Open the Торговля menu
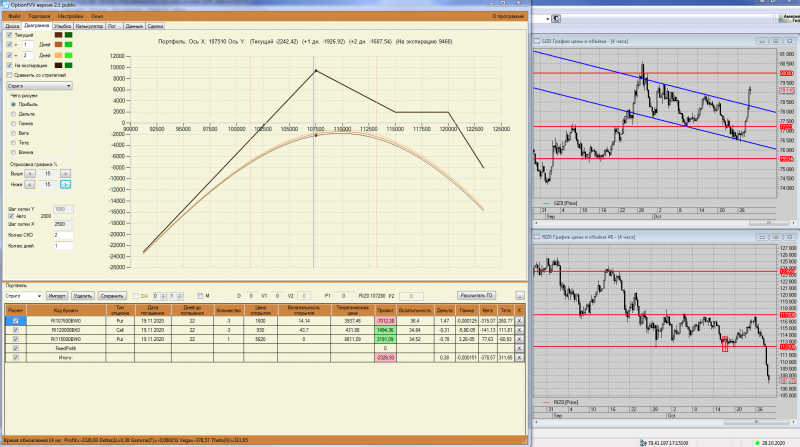 [39, 16]
